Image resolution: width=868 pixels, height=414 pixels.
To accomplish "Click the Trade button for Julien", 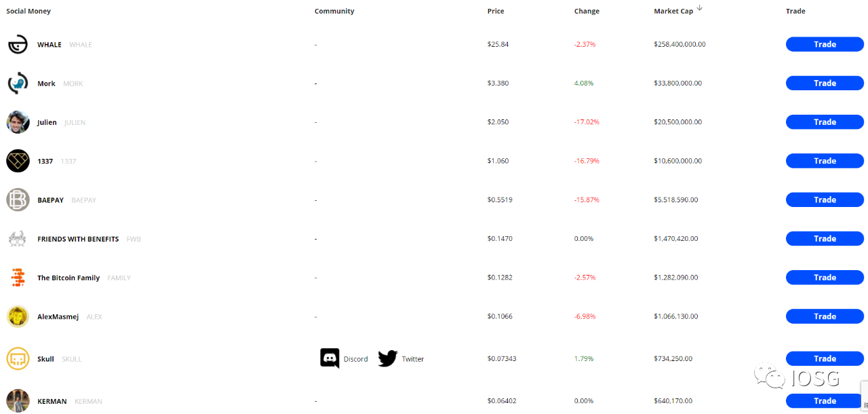I will [825, 122].
